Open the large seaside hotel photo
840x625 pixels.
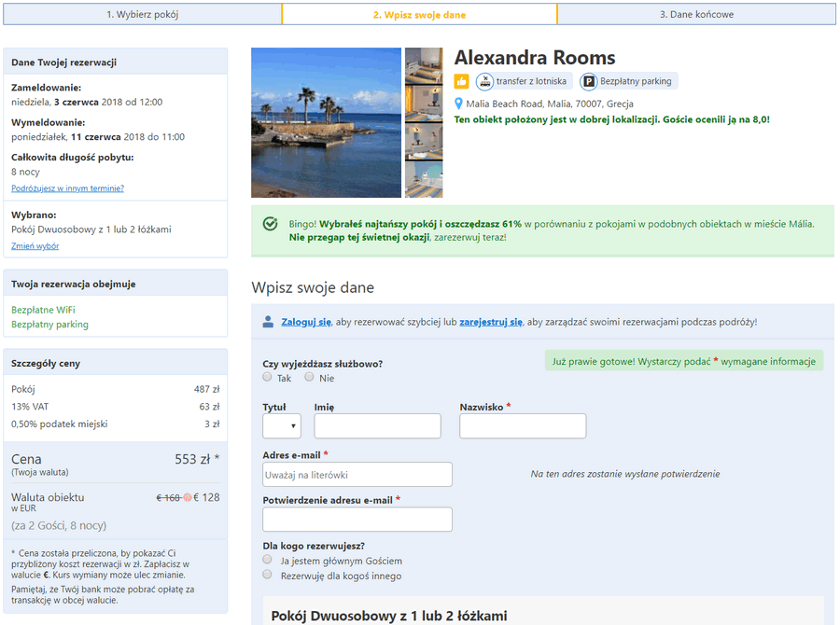[x=327, y=122]
